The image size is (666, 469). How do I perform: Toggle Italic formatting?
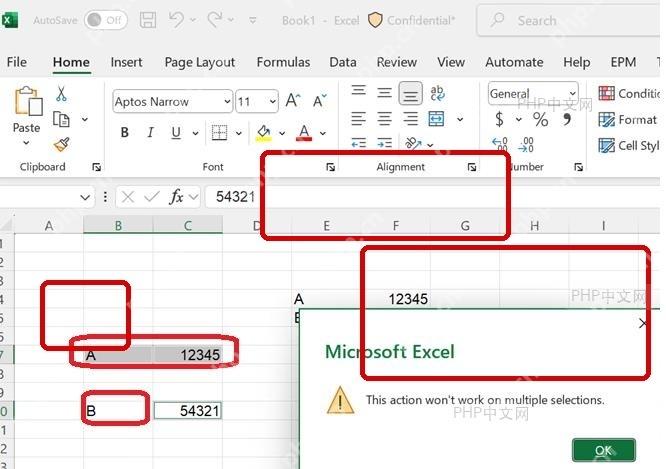(x=150, y=133)
